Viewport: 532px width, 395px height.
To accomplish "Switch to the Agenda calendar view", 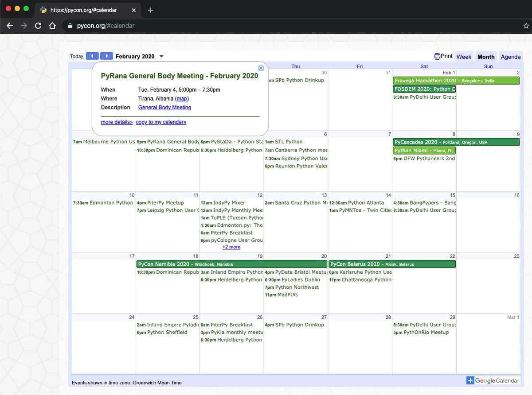I will [x=511, y=57].
